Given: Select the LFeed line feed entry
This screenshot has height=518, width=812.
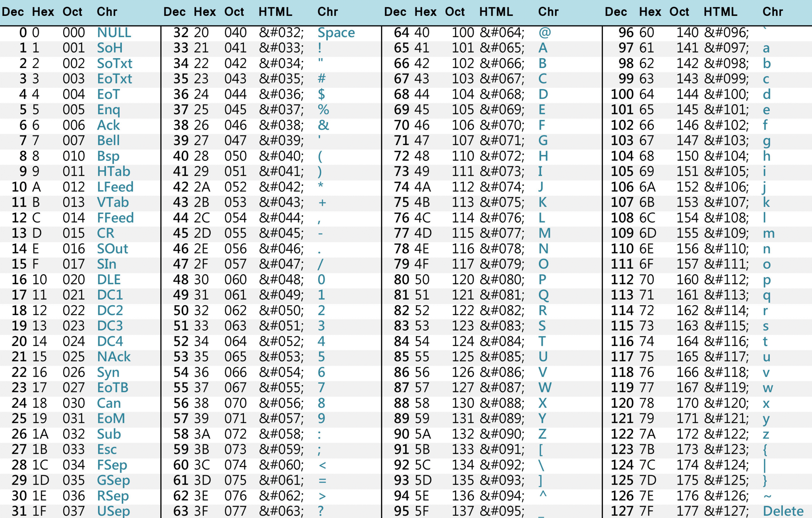Looking at the screenshot, I should click(115, 187).
